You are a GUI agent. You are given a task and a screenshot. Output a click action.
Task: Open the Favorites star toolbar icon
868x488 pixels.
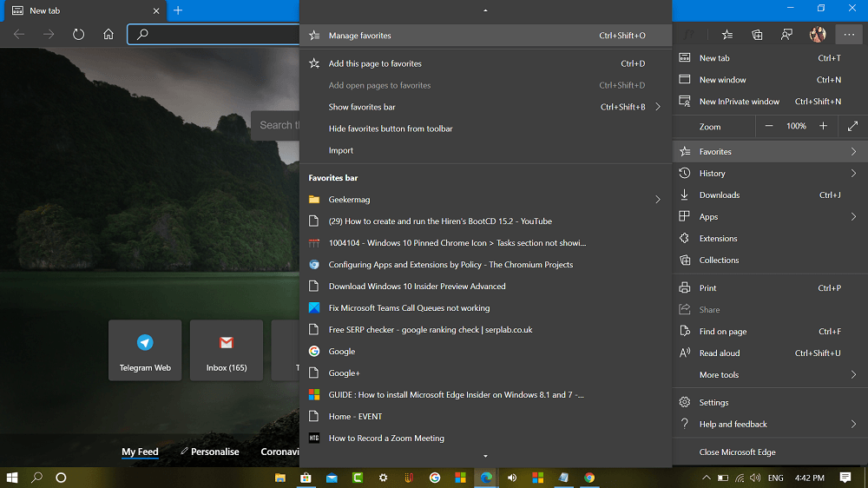(x=727, y=35)
